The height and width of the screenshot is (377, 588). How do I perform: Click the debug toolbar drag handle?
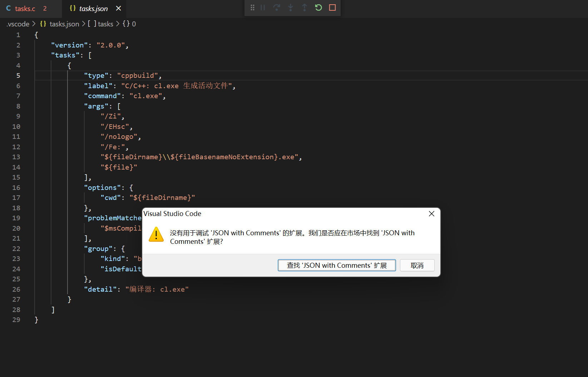pyautogui.click(x=252, y=7)
